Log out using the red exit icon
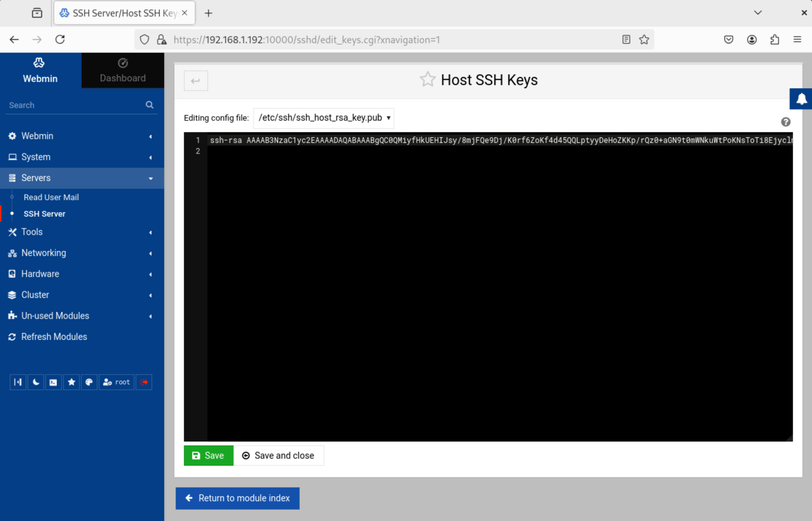812x521 pixels. tap(144, 382)
